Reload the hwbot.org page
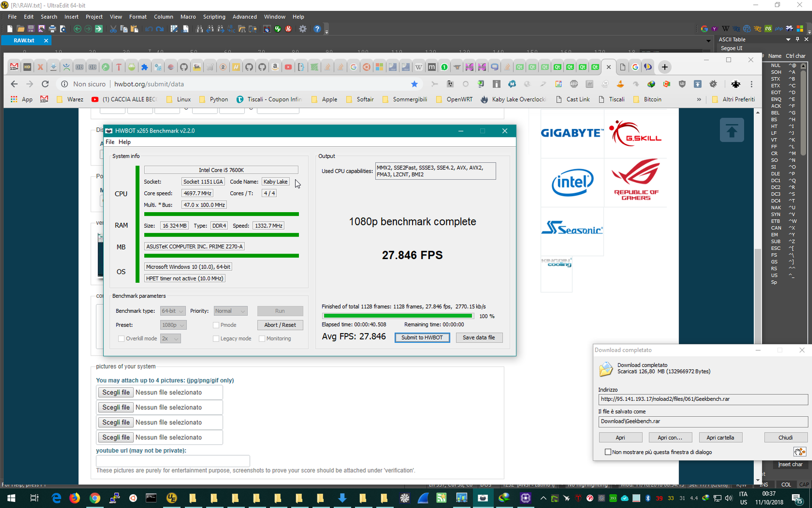812x508 pixels. [x=45, y=84]
